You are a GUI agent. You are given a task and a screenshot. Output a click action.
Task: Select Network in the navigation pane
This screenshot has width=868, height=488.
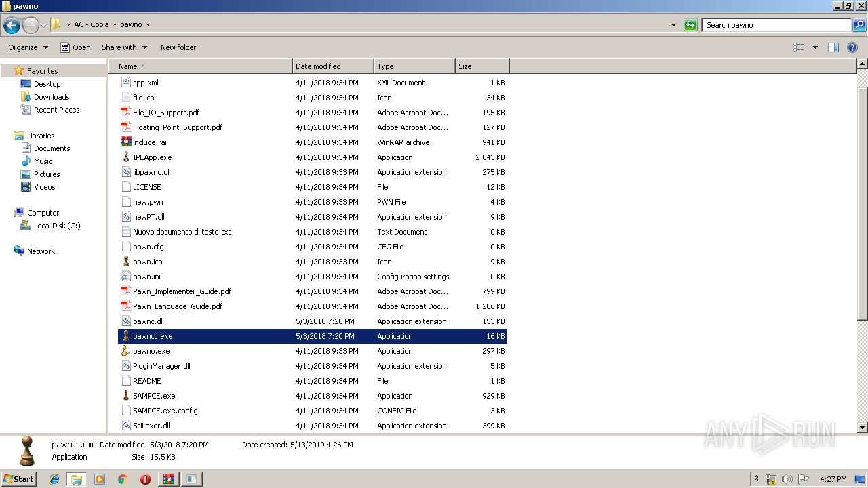41,251
